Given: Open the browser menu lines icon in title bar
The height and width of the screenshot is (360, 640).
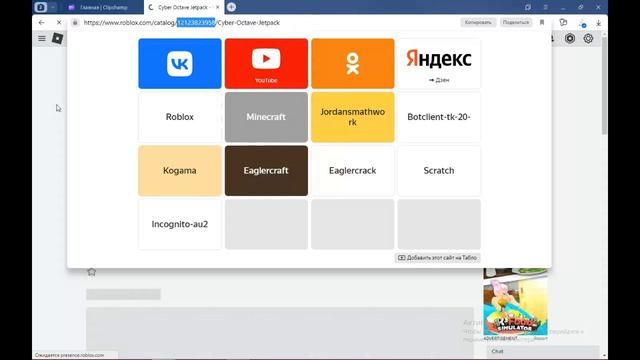Looking at the screenshot, I should (x=545, y=7).
